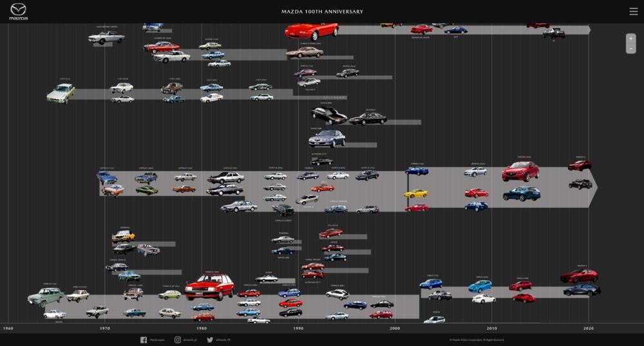Open the Facebook icon in the footer
Screen dimensions: 644x346
(144, 340)
